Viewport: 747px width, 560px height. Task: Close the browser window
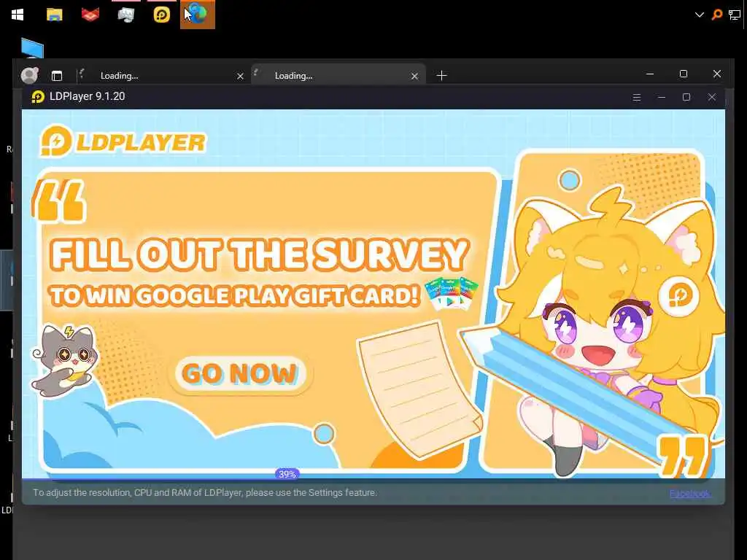[x=717, y=74]
